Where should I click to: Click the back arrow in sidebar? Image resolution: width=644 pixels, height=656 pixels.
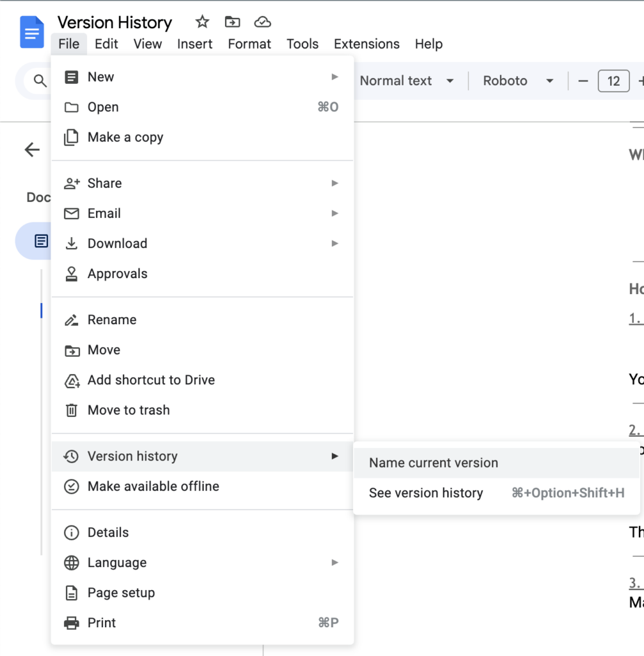[32, 150]
